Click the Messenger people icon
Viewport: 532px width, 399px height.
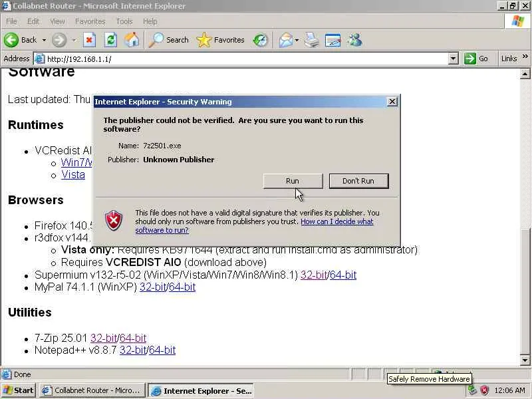(355, 40)
